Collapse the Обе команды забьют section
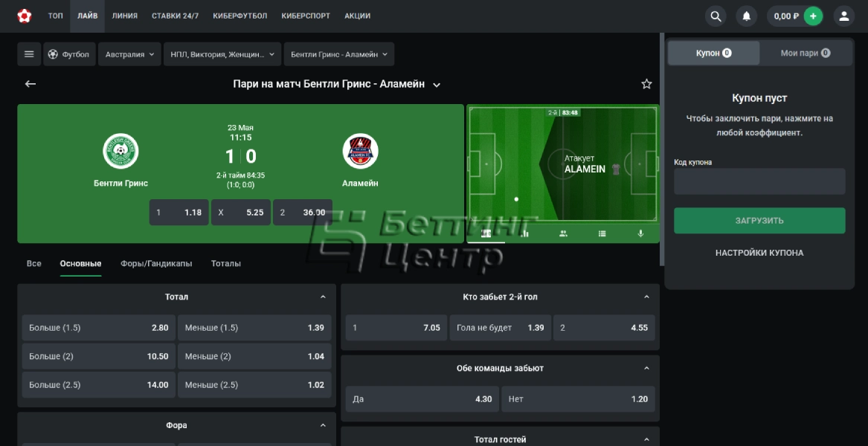This screenshot has height=446, width=868. (646, 368)
